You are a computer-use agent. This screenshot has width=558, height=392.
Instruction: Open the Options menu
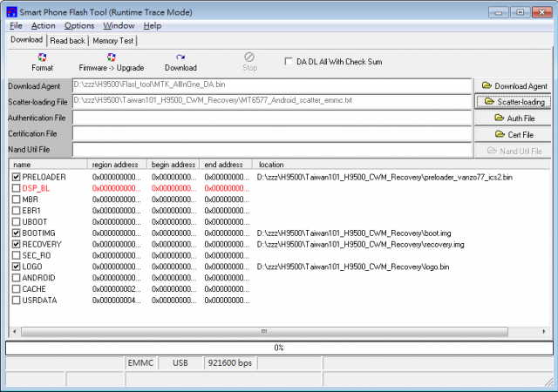click(x=79, y=26)
